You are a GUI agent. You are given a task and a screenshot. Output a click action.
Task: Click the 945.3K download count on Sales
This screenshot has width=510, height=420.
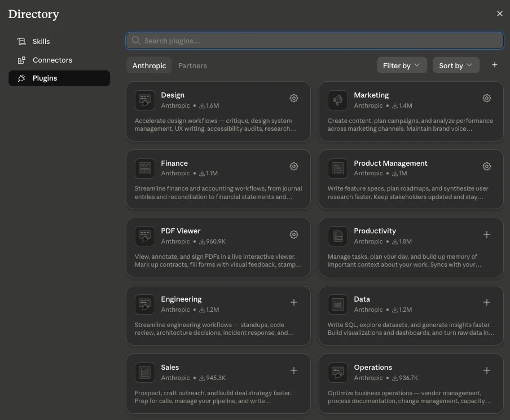(x=212, y=378)
